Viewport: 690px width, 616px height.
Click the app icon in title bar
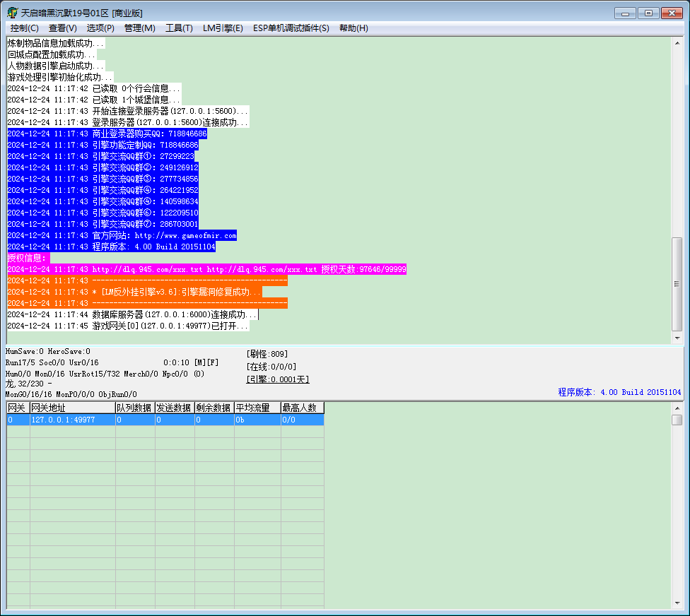pyautogui.click(x=12, y=13)
